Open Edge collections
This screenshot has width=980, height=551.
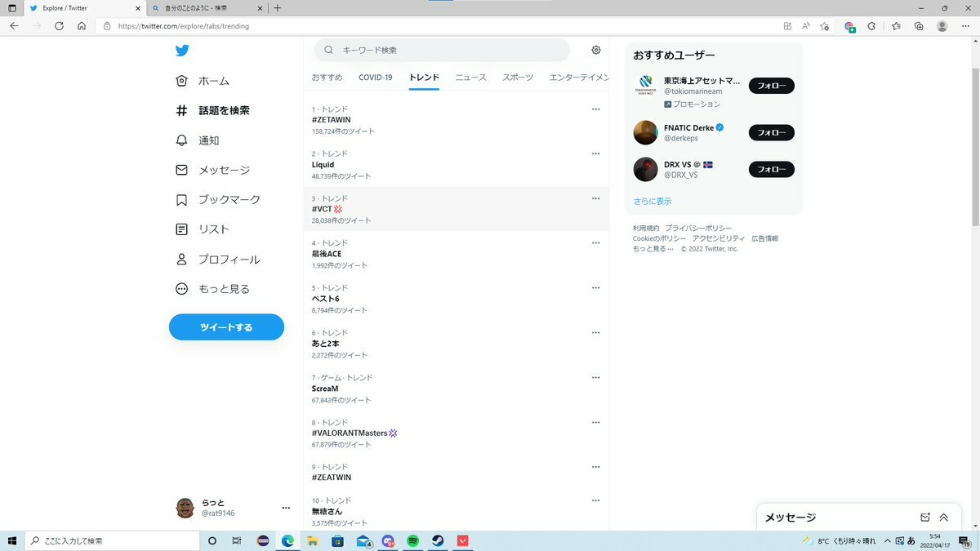coord(919,26)
